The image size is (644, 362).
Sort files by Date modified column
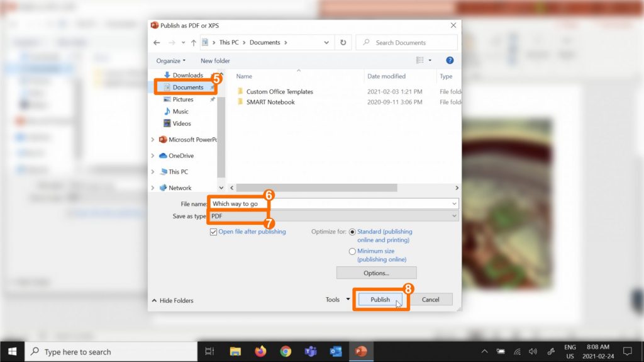386,76
